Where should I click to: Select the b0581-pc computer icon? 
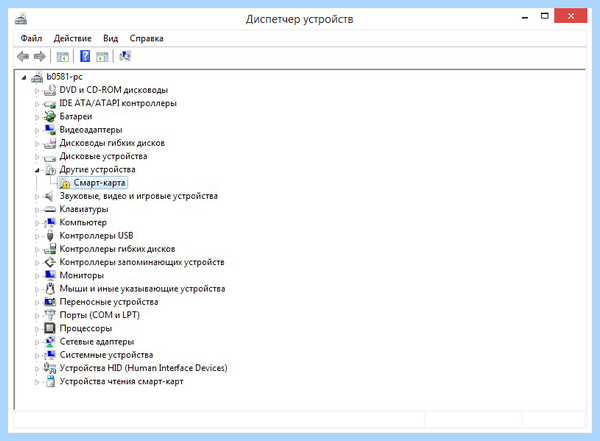(x=37, y=77)
